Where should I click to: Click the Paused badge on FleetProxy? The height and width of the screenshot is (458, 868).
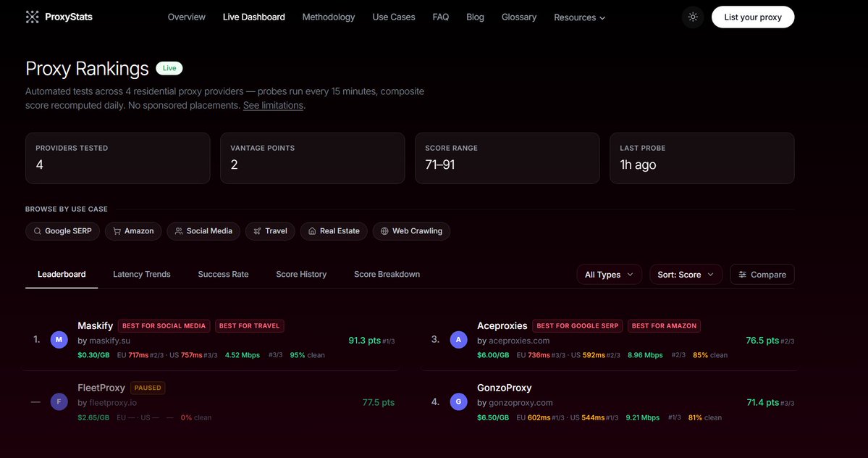(x=148, y=388)
